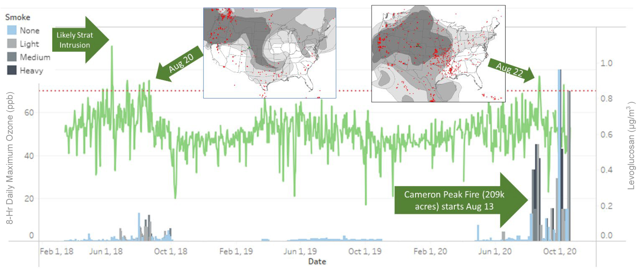Select the Heavy smoke legend swatch
Screen dimensions: 644x274
pos(12,70)
